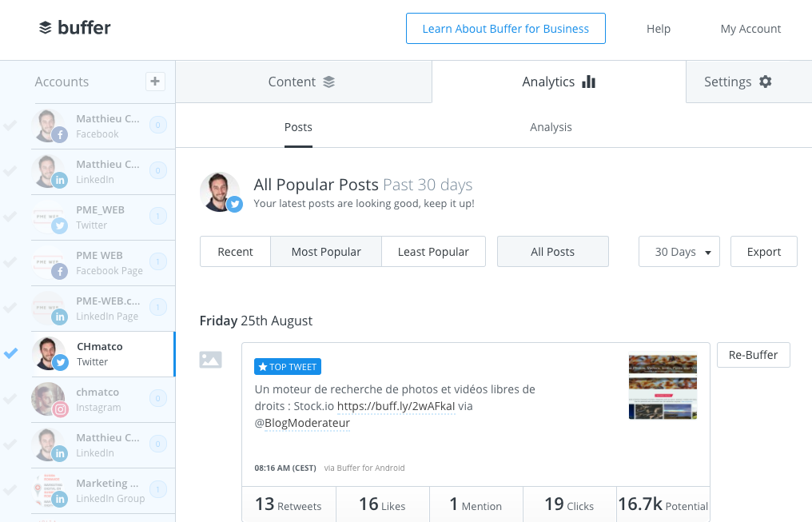Click the TOP TWEET star badge

[x=288, y=367]
